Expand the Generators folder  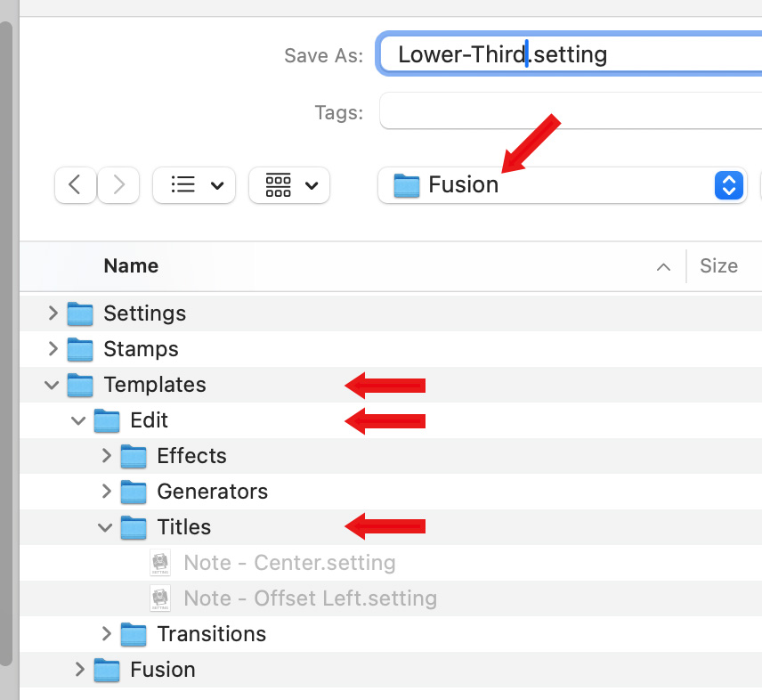tap(106, 492)
